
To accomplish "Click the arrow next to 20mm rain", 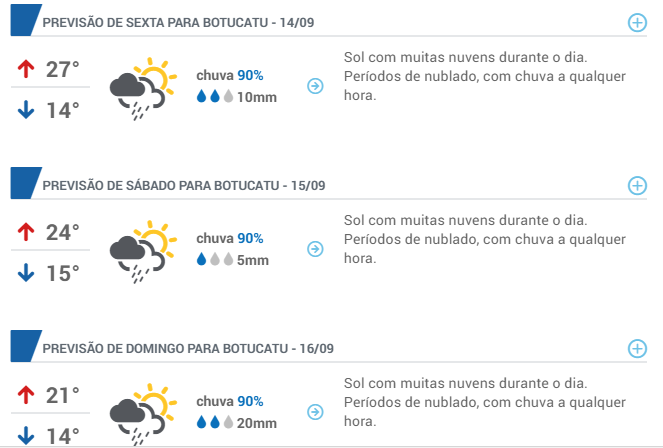I will (315, 412).
